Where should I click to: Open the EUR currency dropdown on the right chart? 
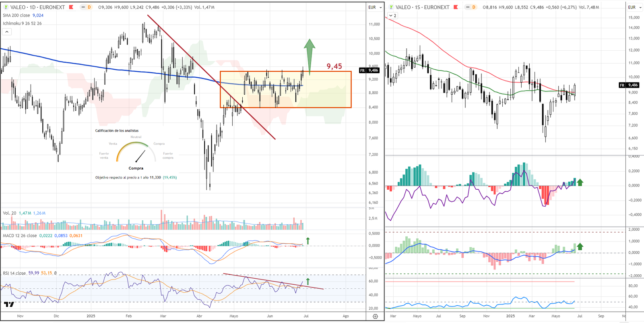pyautogui.click(x=635, y=7)
